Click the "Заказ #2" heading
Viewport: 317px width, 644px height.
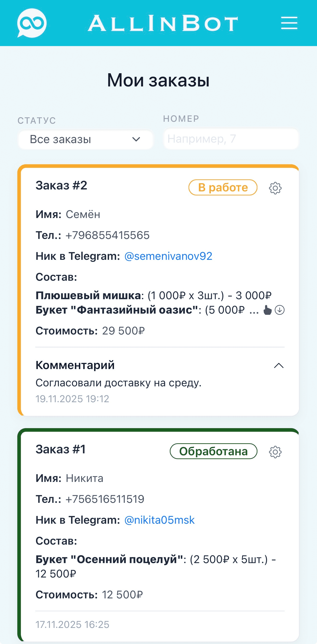pos(61,185)
